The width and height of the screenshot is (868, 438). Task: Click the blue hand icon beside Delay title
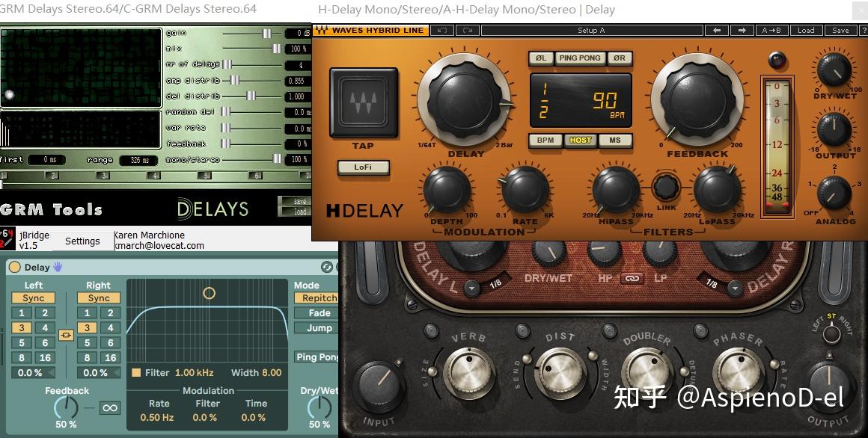click(x=58, y=267)
